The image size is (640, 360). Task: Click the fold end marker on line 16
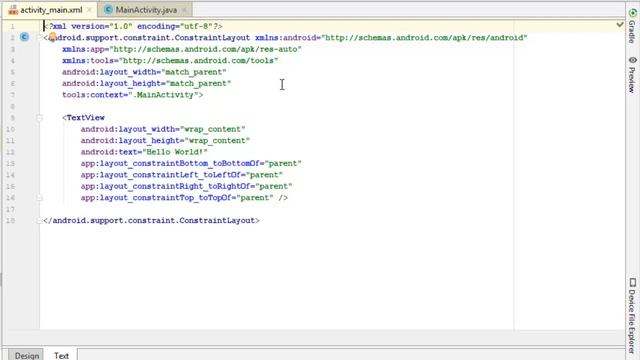click(39, 198)
